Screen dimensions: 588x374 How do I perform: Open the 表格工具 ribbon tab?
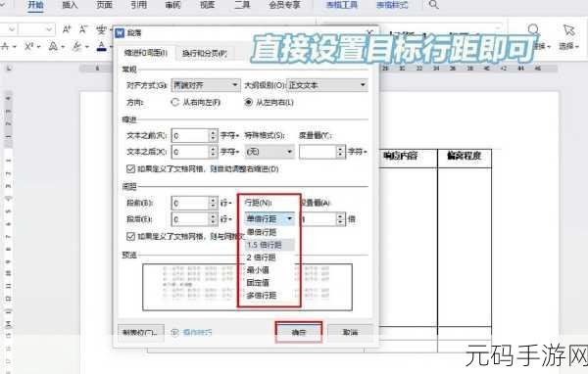pos(342,5)
